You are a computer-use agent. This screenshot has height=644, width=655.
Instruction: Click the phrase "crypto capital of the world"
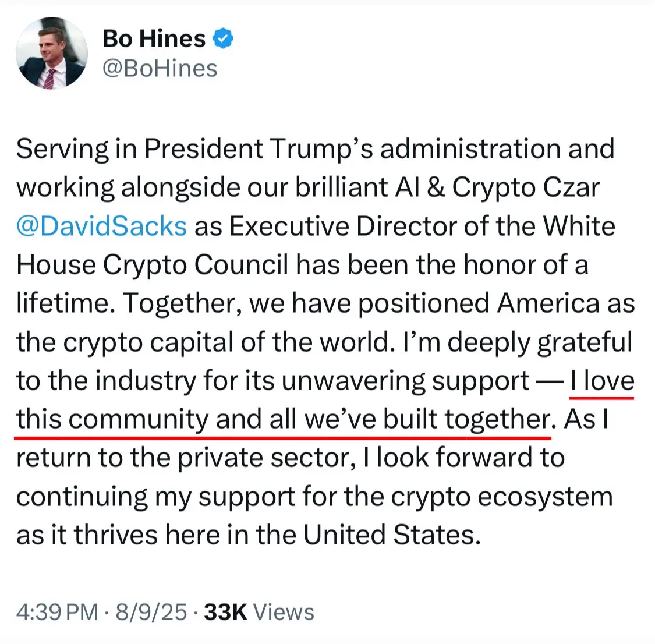[228, 342]
